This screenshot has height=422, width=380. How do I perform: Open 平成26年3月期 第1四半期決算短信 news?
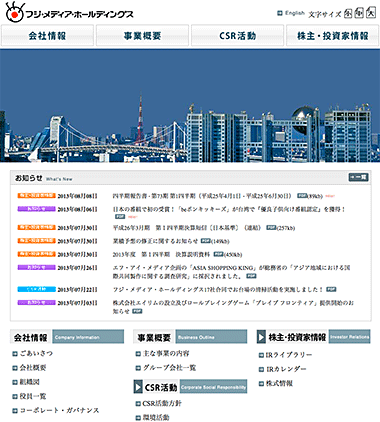tap(188, 228)
